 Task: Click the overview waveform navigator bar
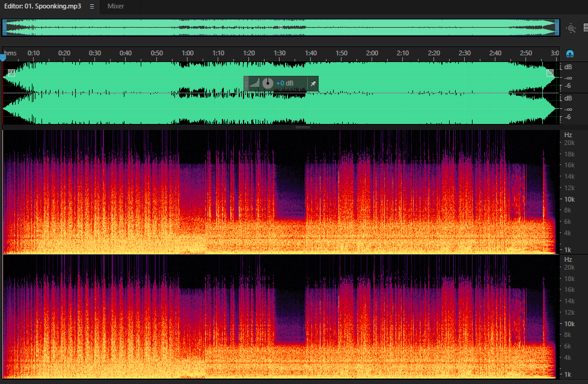click(281, 28)
